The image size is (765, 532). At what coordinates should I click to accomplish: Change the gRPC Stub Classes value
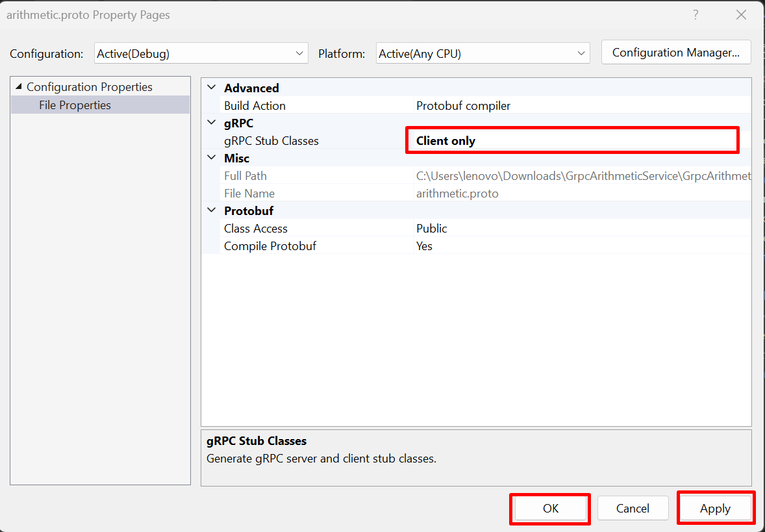(x=571, y=140)
